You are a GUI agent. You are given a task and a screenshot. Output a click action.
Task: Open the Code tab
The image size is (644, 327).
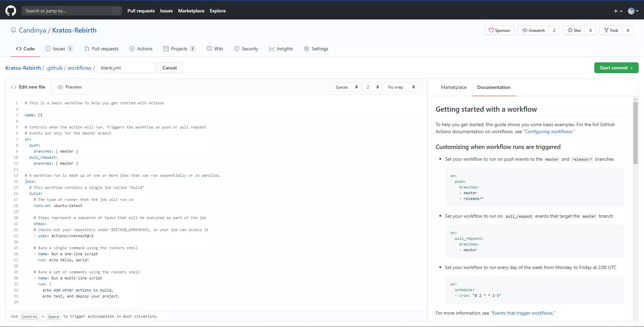coord(25,49)
